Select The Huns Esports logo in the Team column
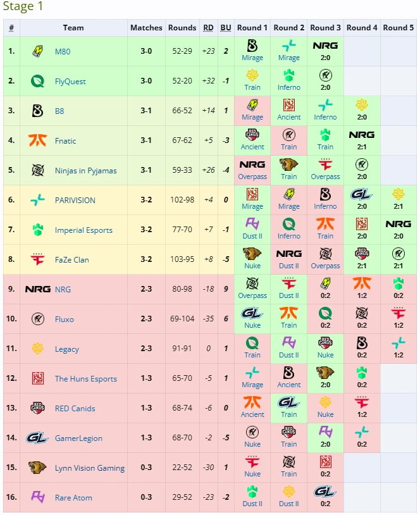Image resolution: width=420 pixels, height=515 pixels. 37,378
